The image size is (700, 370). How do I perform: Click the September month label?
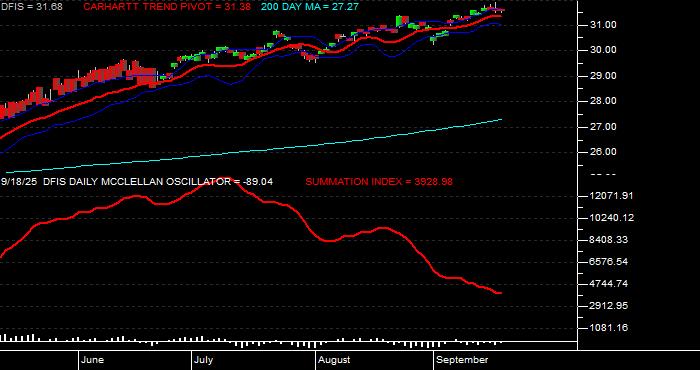(462, 360)
